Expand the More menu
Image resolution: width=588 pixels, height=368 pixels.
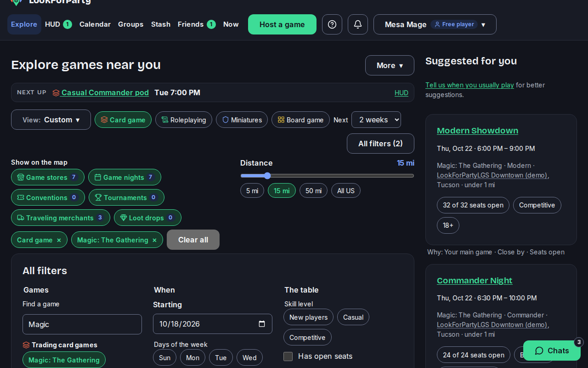point(390,65)
